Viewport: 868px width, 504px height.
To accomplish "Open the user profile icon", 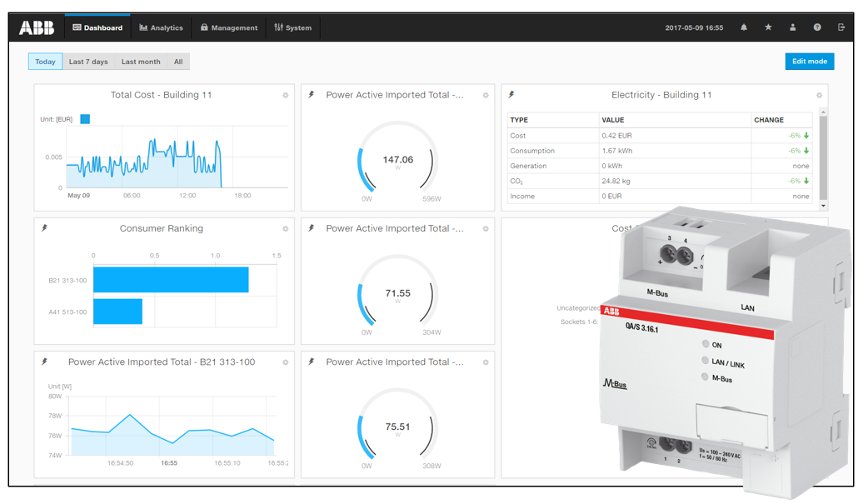I will coord(793,27).
